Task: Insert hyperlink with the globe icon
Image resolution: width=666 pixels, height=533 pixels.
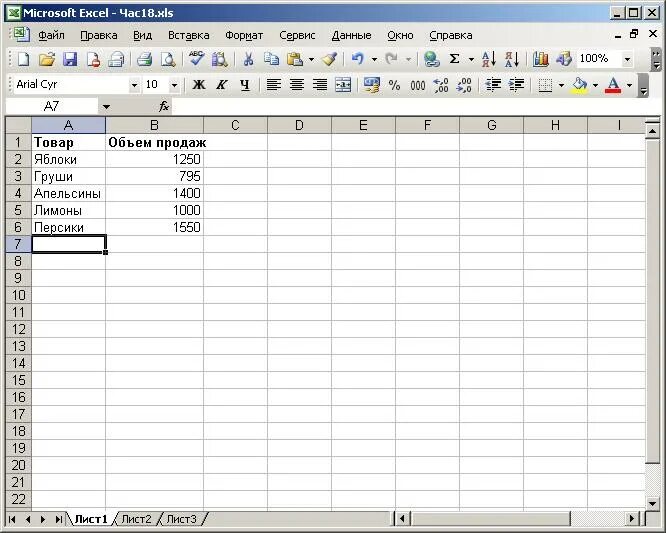Action: click(432, 59)
